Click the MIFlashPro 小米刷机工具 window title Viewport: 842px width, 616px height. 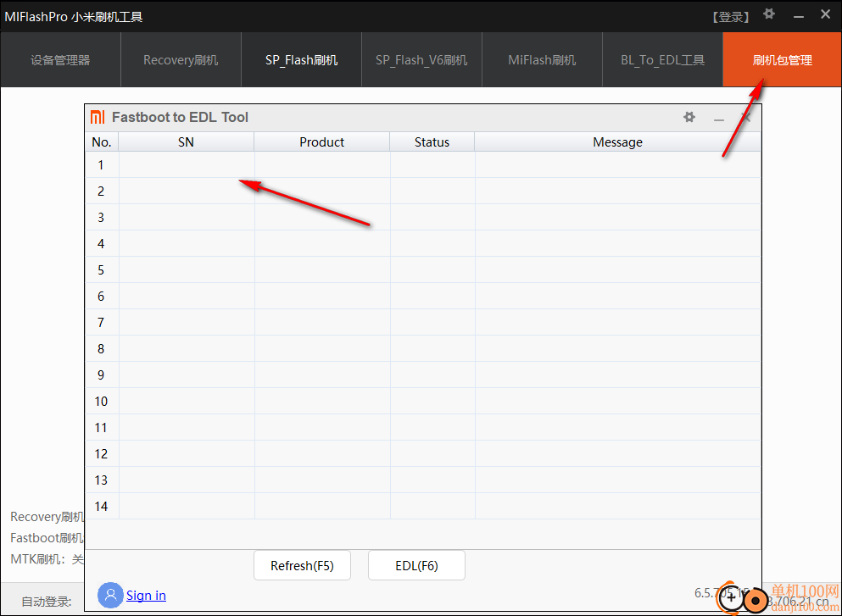click(x=74, y=17)
